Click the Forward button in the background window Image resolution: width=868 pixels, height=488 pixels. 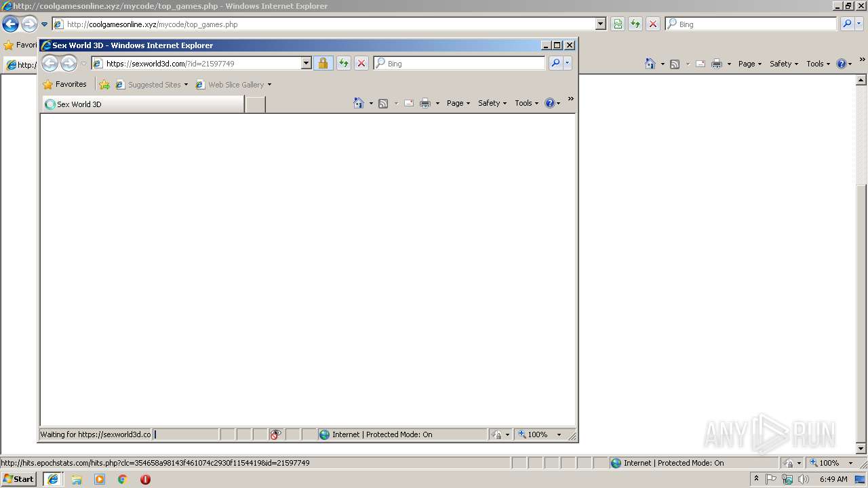29,24
